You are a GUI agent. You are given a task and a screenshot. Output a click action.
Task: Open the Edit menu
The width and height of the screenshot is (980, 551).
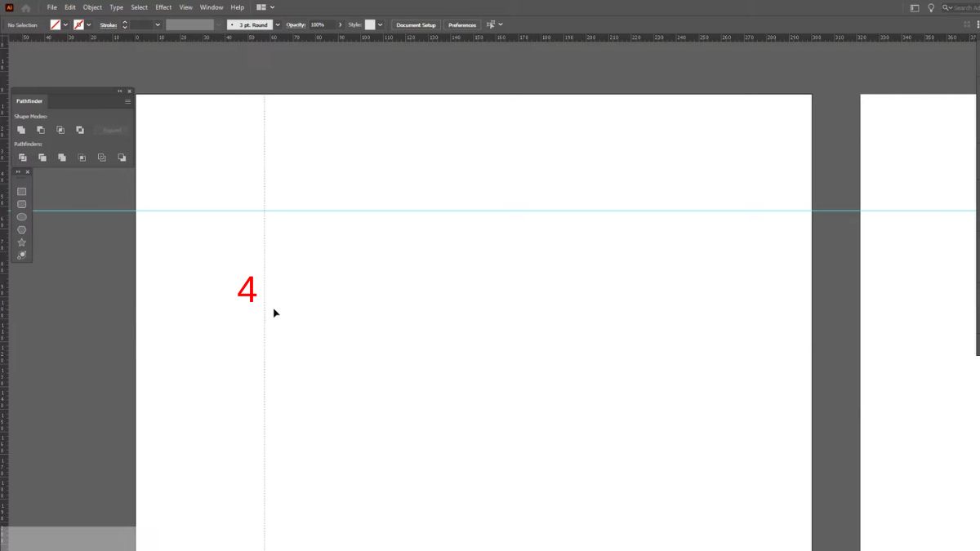click(x=70, y=7)
